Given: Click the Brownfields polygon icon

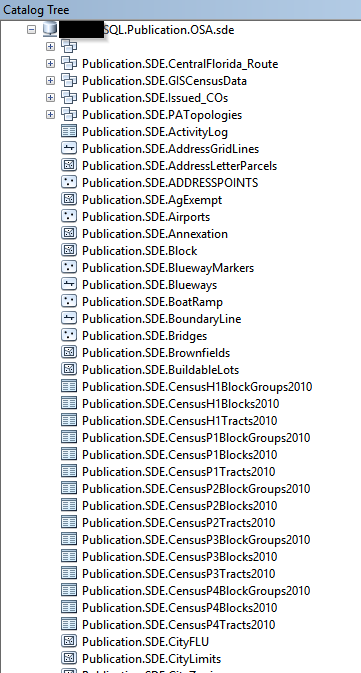Looking at the screenshot, I should coord(69,352).
